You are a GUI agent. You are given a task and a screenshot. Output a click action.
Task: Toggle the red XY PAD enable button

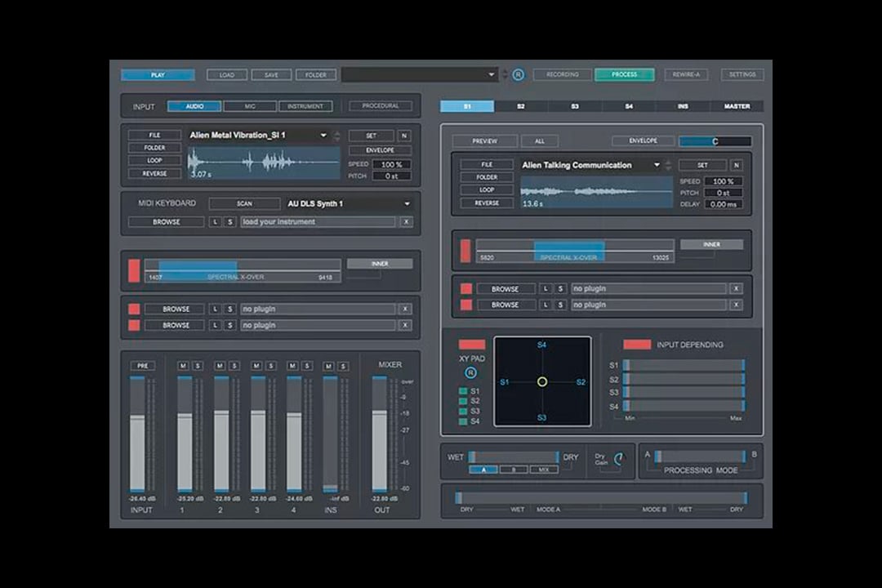pos(471,345)
